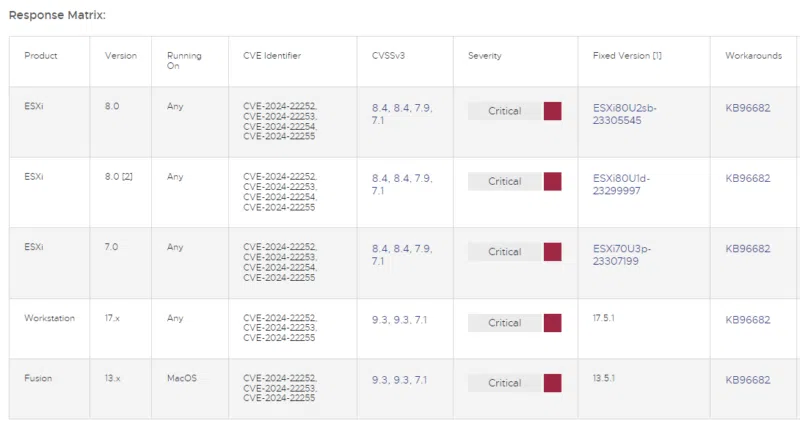Open CVSSv3 scores 9.3, 9.3, 7.1 for Workstation

(x=399, y=320)
